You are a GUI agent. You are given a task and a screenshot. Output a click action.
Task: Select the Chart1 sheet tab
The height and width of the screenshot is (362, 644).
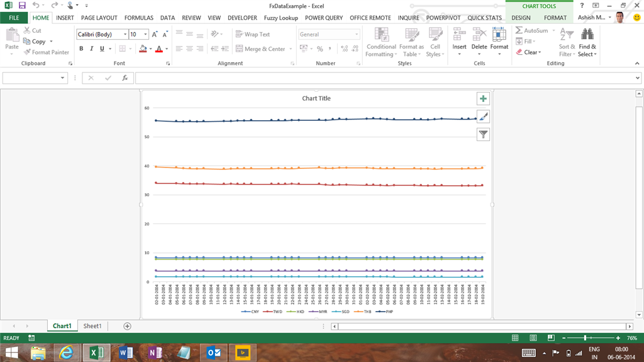(62, 326)
